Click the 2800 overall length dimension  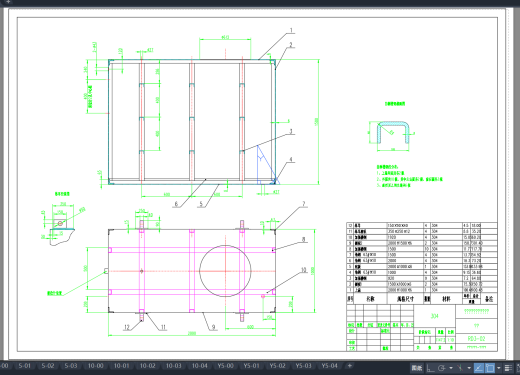[192, 333]
